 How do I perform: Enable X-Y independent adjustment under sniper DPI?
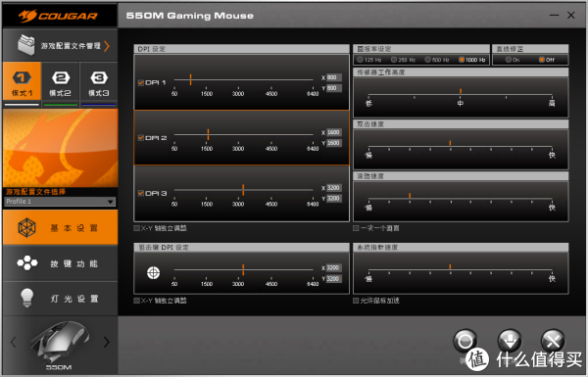[x=137, y=301]
